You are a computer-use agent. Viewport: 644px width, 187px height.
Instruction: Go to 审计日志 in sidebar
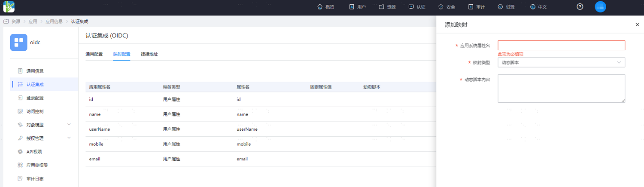click(x=35, y=178)
